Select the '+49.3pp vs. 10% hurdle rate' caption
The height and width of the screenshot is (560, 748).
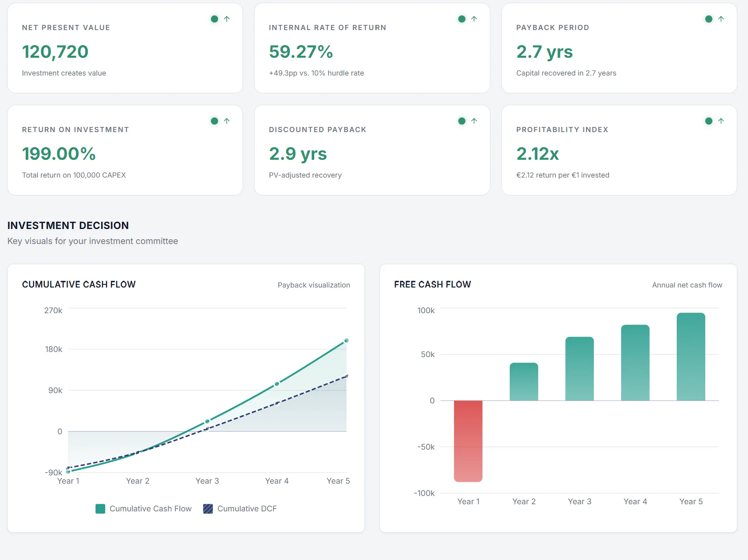(317, 73)
